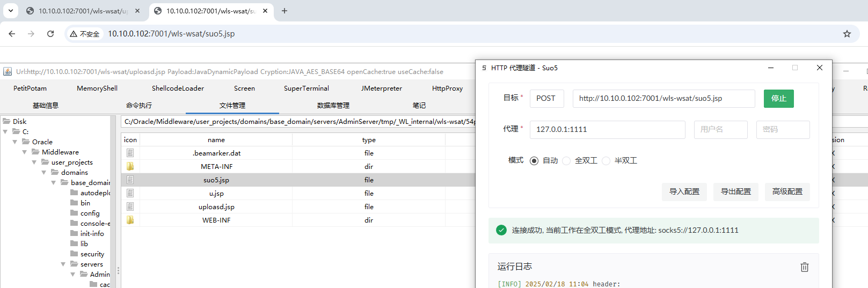Select the 自动 mode radio button
Screen dimensions: 868x288
pos(534,161)
